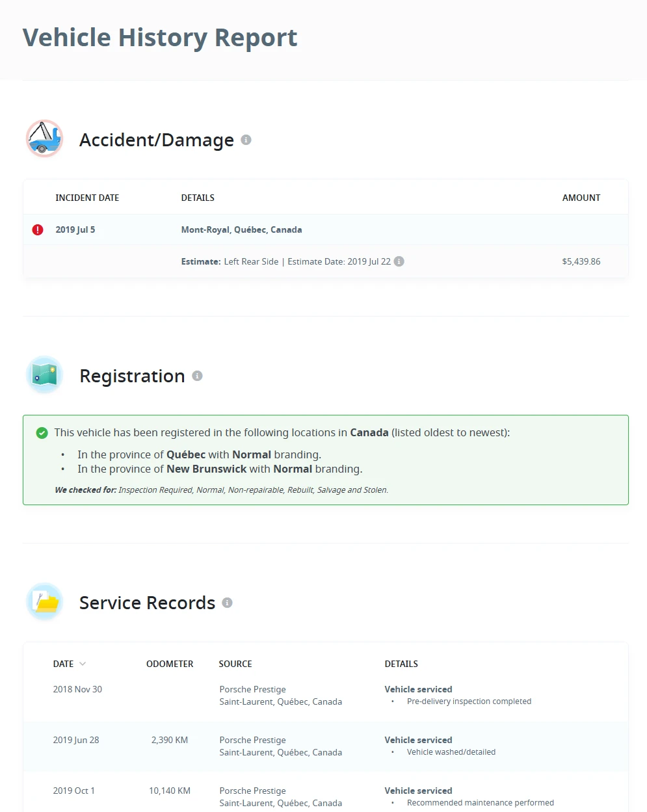Image resolution: width=647 pixels, height=812 pixels.
Task: Open info tooltip beside Service Records heading
Action: pyautogui.click(x=227, y=603)
